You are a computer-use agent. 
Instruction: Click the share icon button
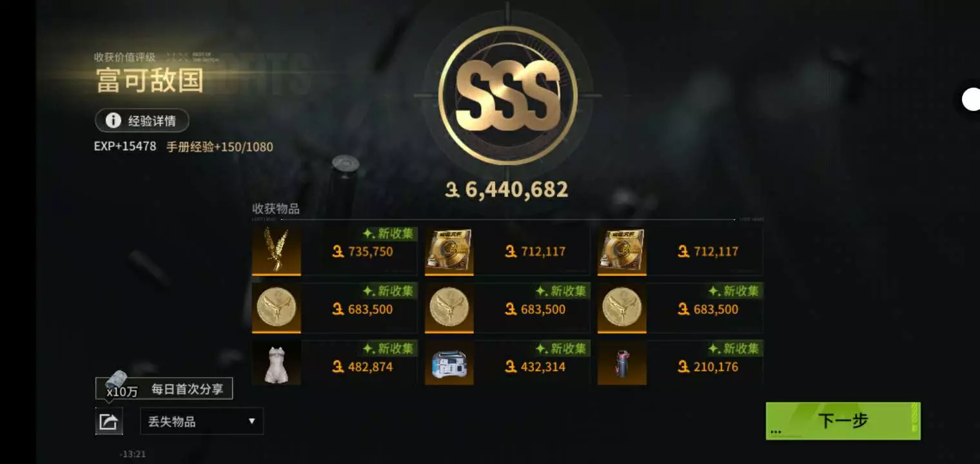109,421
